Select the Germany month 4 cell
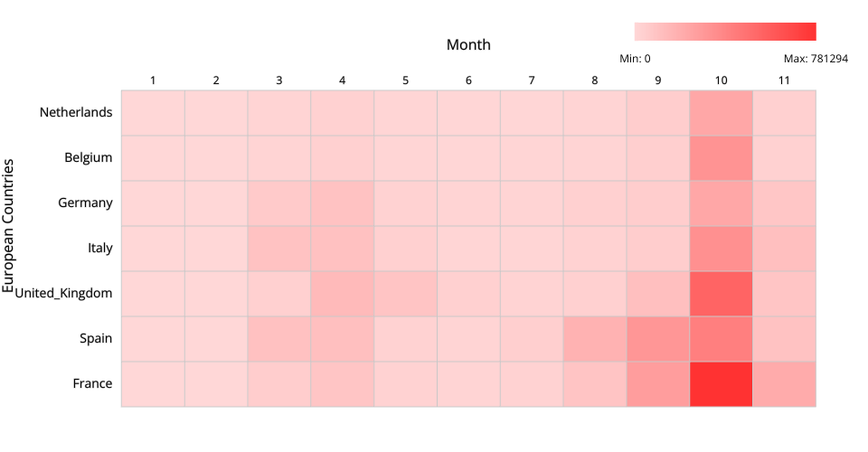The height and width of the screenshot is (452, 868). 342,203
